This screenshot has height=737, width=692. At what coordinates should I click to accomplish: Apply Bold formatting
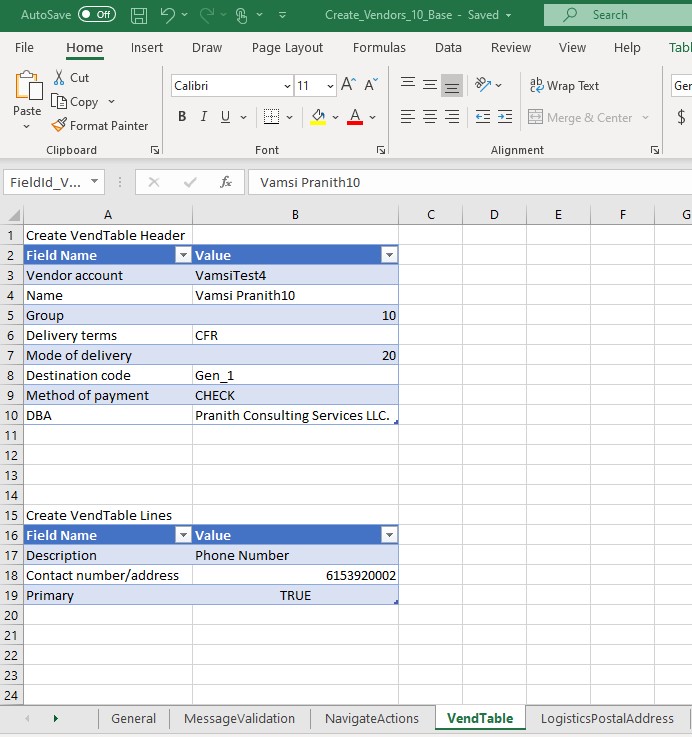182,117
